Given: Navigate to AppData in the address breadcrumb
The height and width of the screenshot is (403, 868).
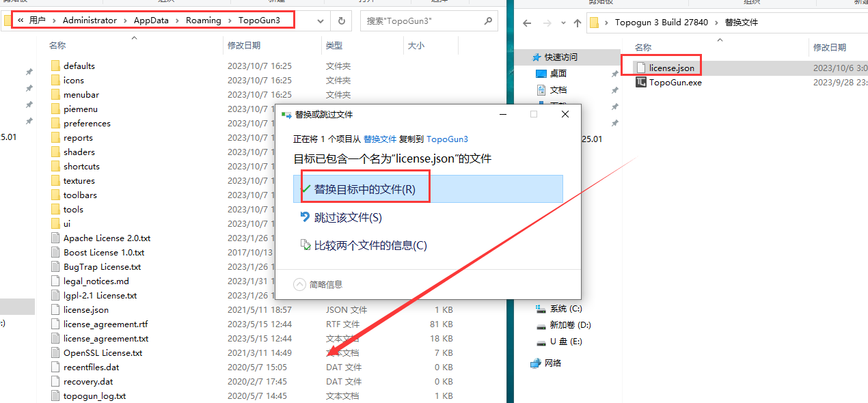Looking at the screenshot, I should point(151,20).
